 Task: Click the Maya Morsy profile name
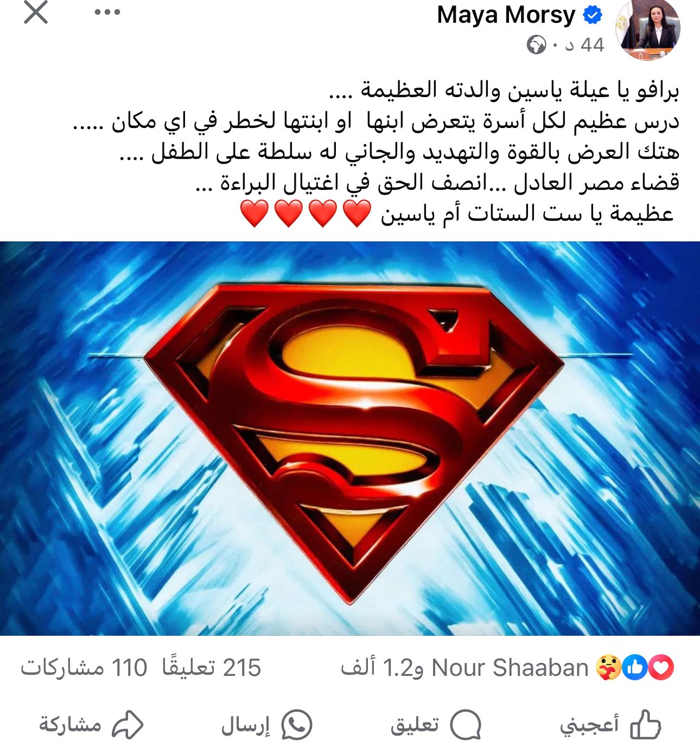[506, 15]
